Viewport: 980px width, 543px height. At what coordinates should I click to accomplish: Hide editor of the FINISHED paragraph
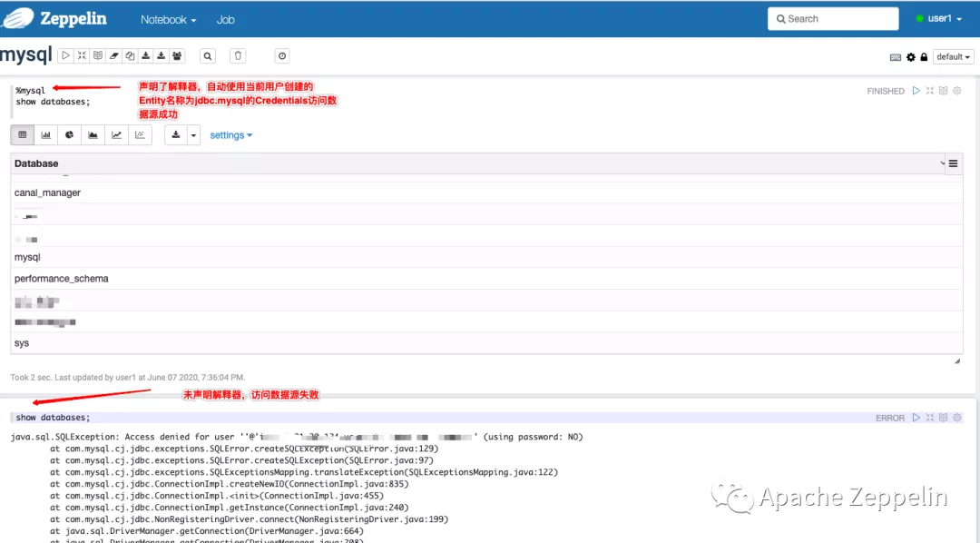pos(929,91)
